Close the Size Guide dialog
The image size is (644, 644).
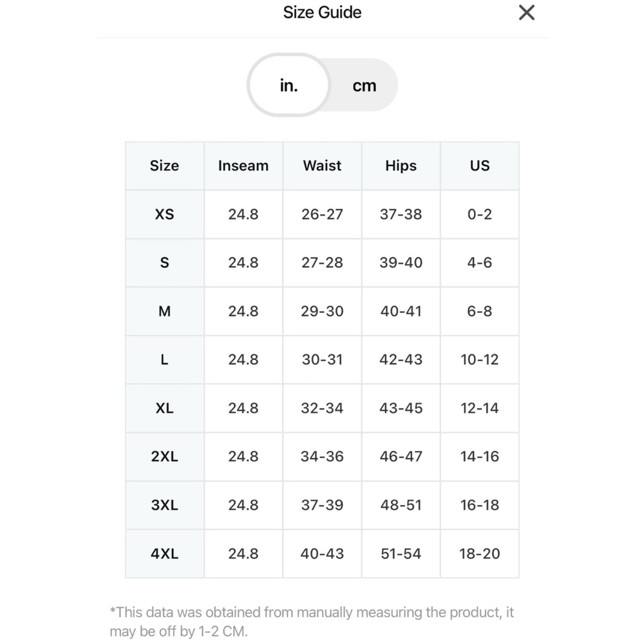click(526, 13)
